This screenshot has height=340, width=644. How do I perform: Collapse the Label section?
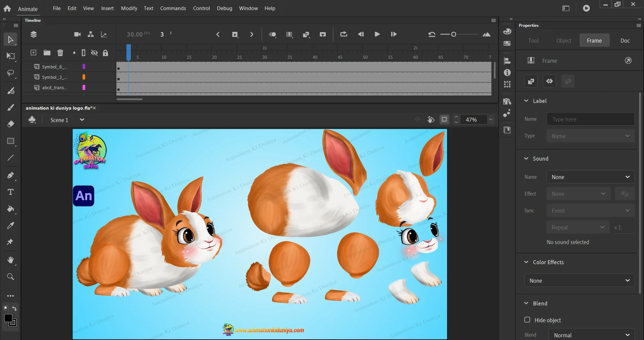click(526, 101)
